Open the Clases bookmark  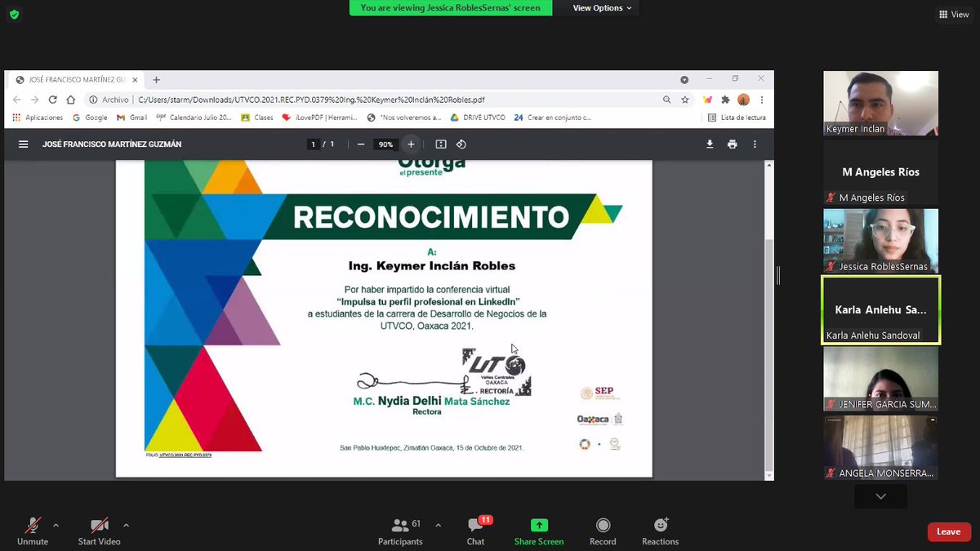tap(257, 118)
